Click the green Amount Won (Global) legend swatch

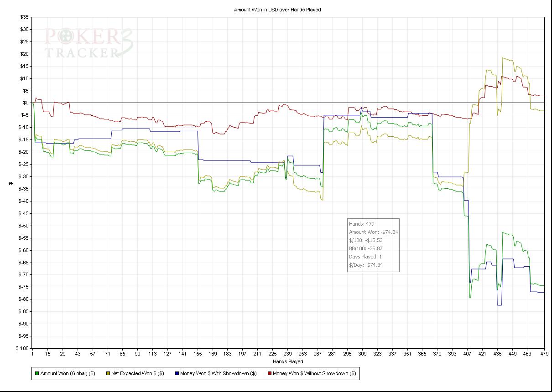click(37, 373)
